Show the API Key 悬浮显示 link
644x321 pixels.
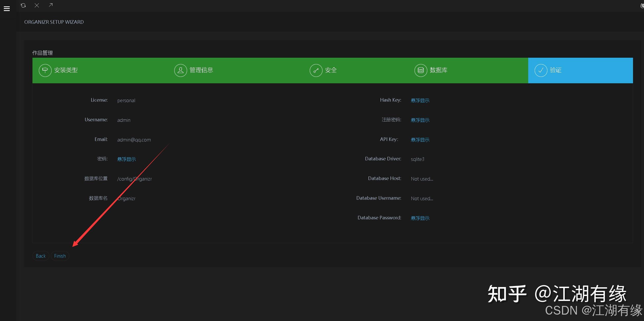point(420,140)
